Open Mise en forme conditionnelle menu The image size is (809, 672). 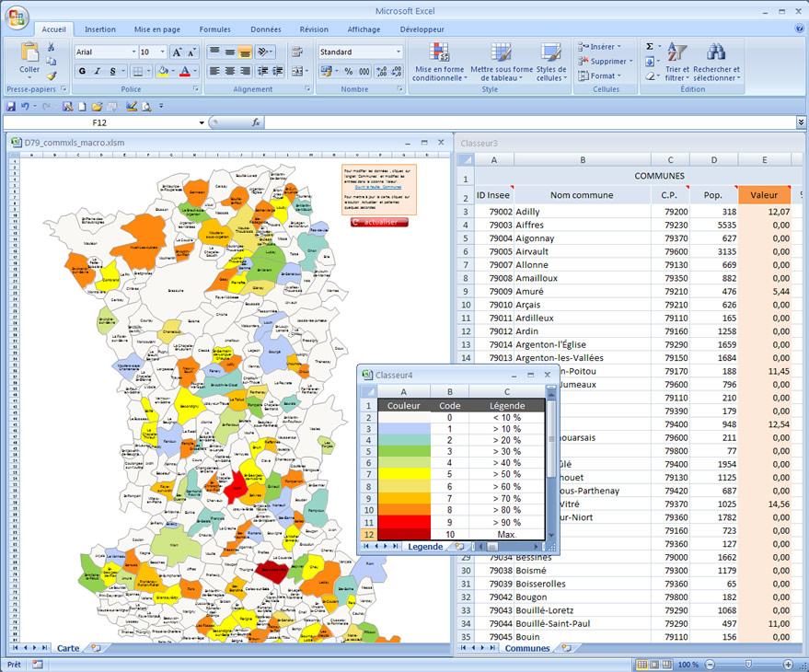pyautogui.click(x=440, y=62)
